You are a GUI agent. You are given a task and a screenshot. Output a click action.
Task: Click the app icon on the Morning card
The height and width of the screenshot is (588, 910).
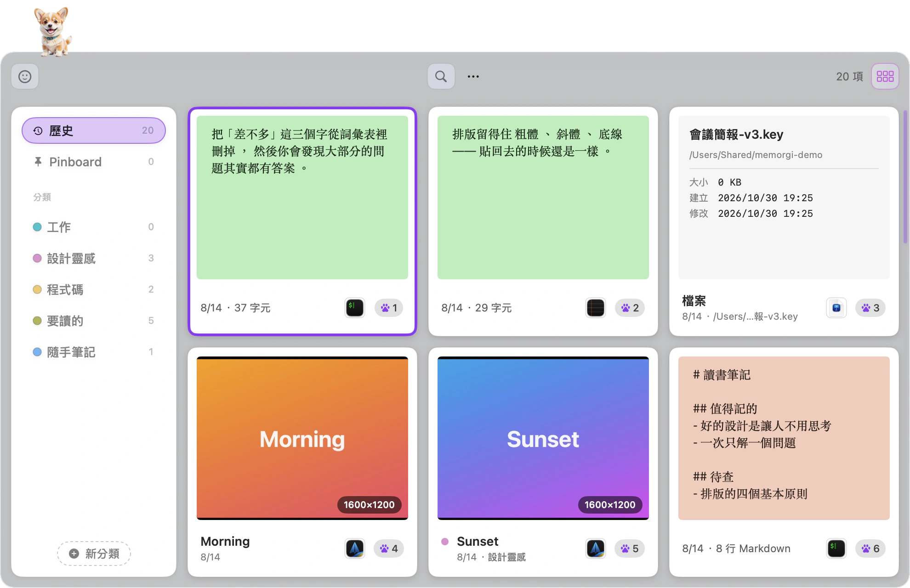(x=355, y=548)
